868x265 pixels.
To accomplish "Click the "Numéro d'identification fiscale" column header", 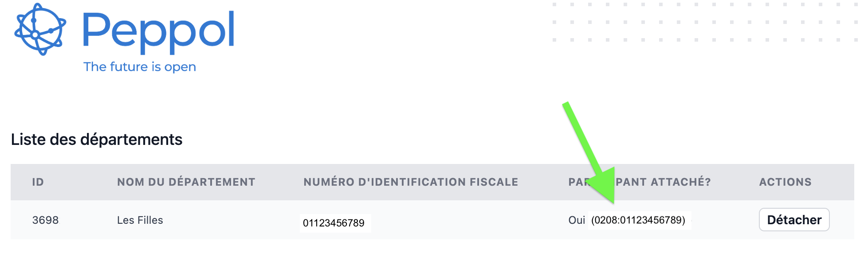I will 411,182.
